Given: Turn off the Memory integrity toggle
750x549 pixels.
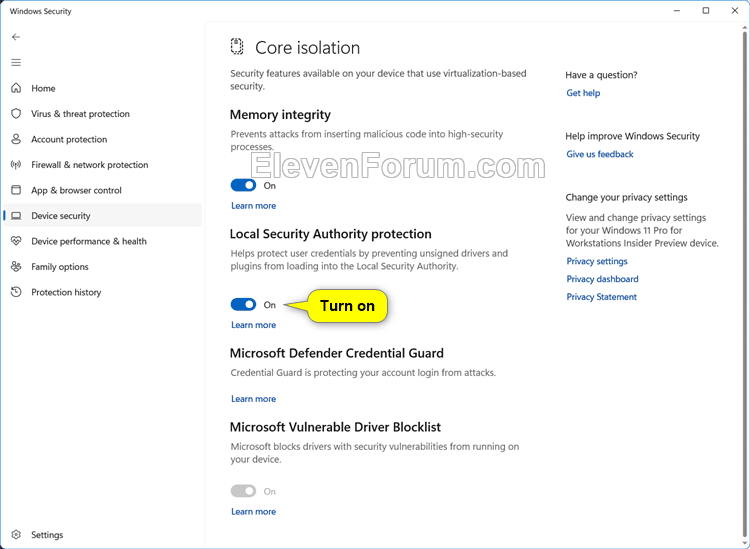Looking at the screenshot, I should pos(243,185).
